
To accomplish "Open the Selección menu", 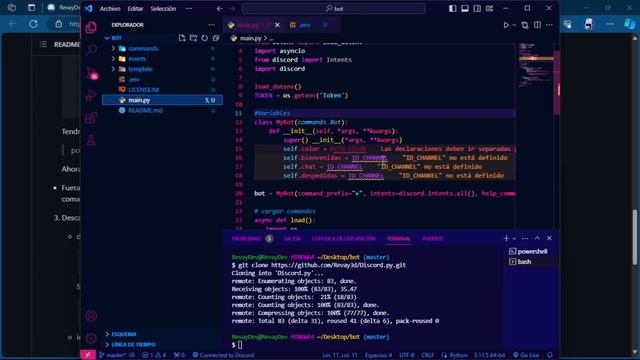I will pyautogui.click(x=163, y=8).
